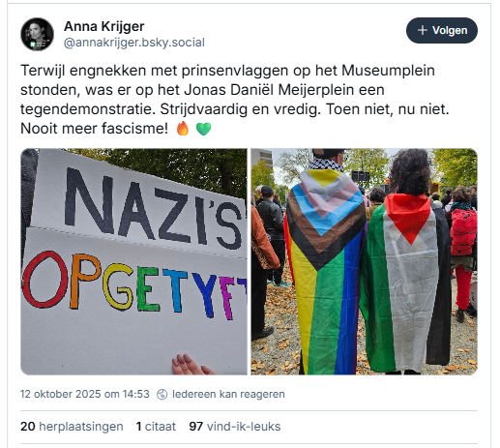Click the number 20 in reposts count
The height and width of the screenshot is (448, 500).
coord(27,427)
